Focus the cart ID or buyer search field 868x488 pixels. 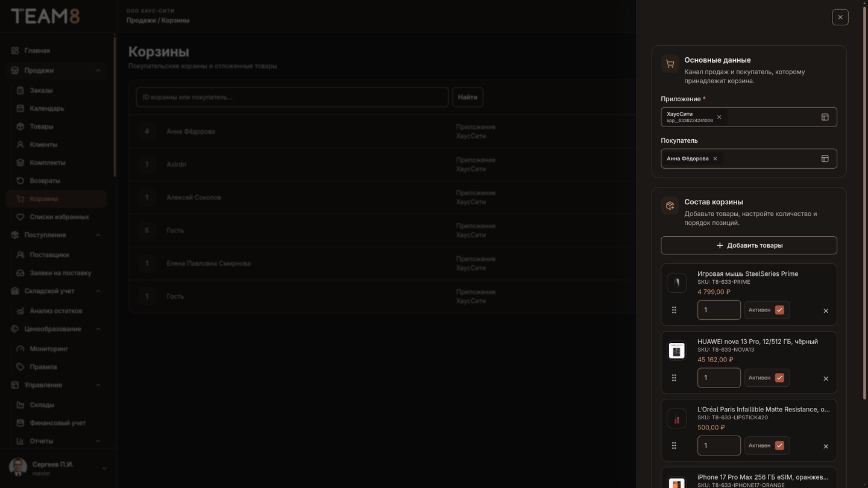(292, 97)
